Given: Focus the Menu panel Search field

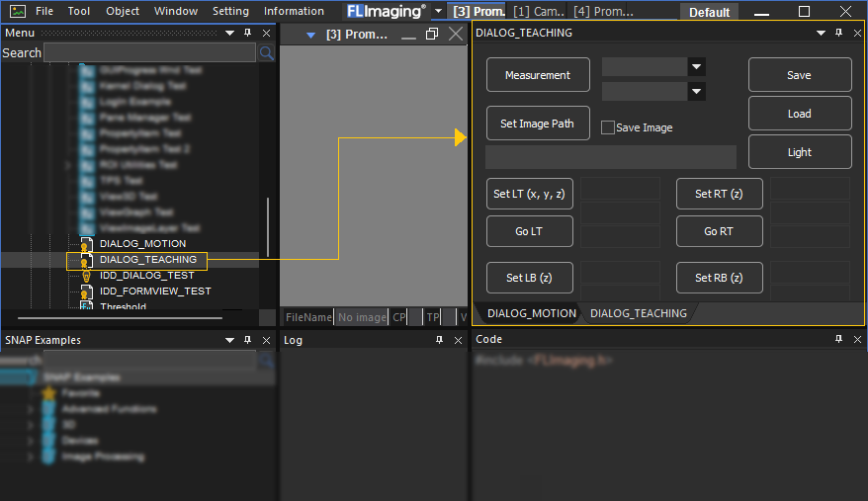Looking at the screenshot, I should pos(149,53).
